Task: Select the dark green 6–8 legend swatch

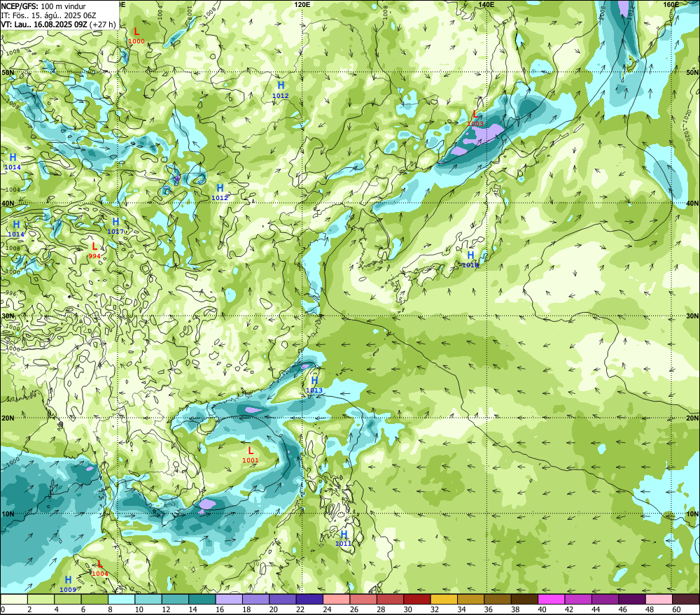Action: click(94, 600)
